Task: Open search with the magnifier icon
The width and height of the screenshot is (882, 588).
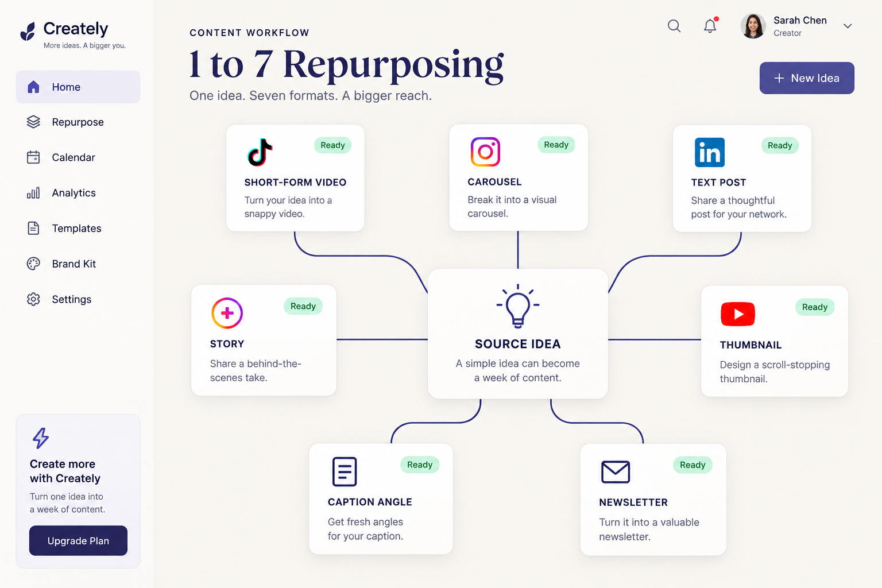Action: tap(674, 26)
